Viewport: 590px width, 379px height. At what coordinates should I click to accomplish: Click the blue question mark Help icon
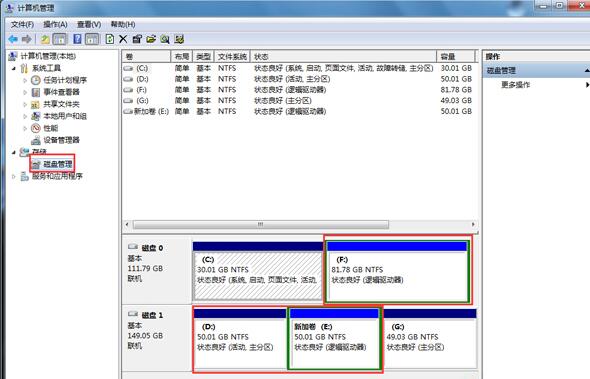[77, 39]
